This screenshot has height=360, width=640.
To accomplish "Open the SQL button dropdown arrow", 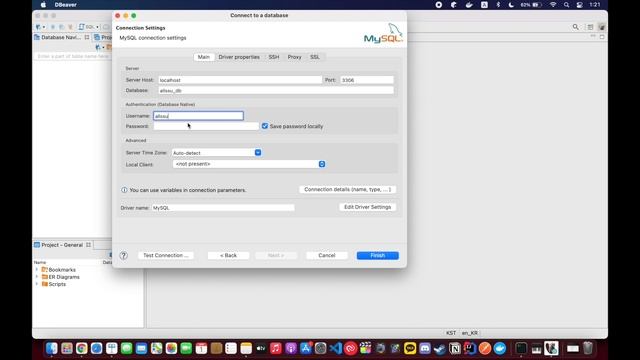I will tap(97, 27).
